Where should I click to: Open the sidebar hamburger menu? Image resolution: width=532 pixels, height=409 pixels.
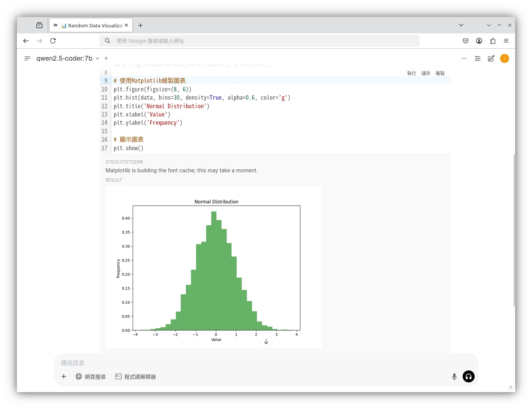[x=27, y=58]
